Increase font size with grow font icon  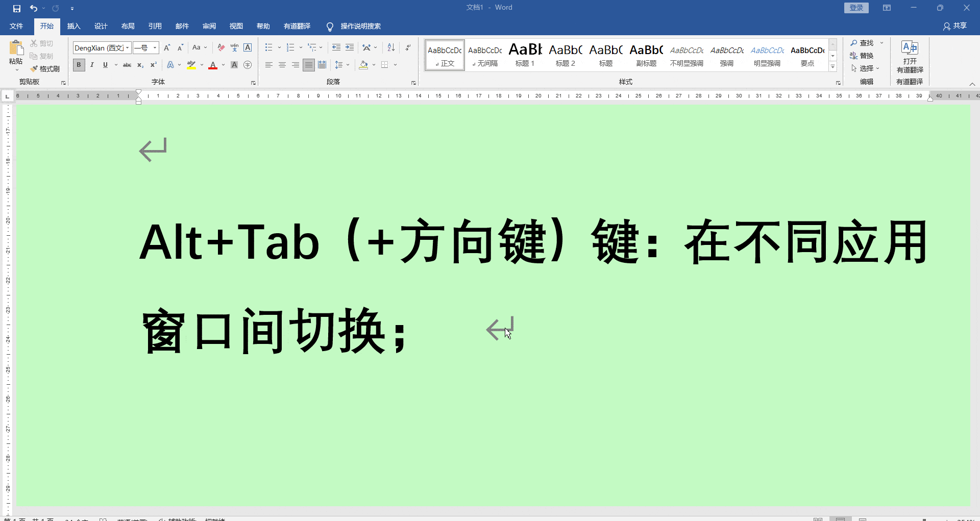click(x=167, y=48)
